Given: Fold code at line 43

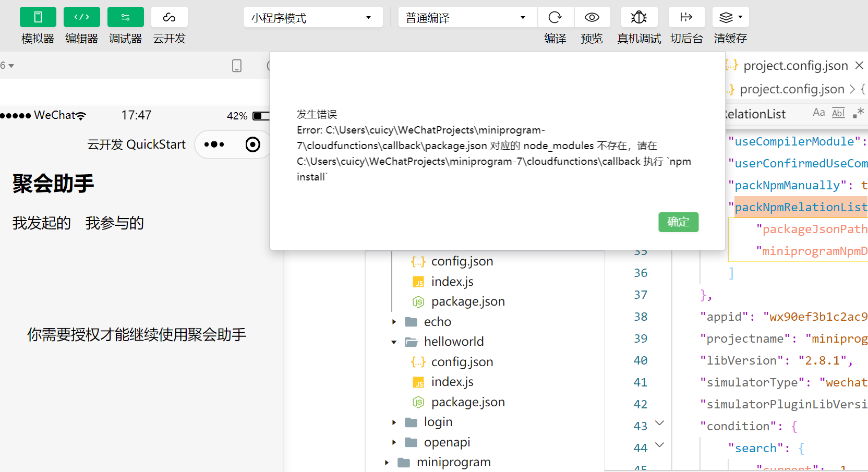Looking at the screenshot, I should [659, 423].
